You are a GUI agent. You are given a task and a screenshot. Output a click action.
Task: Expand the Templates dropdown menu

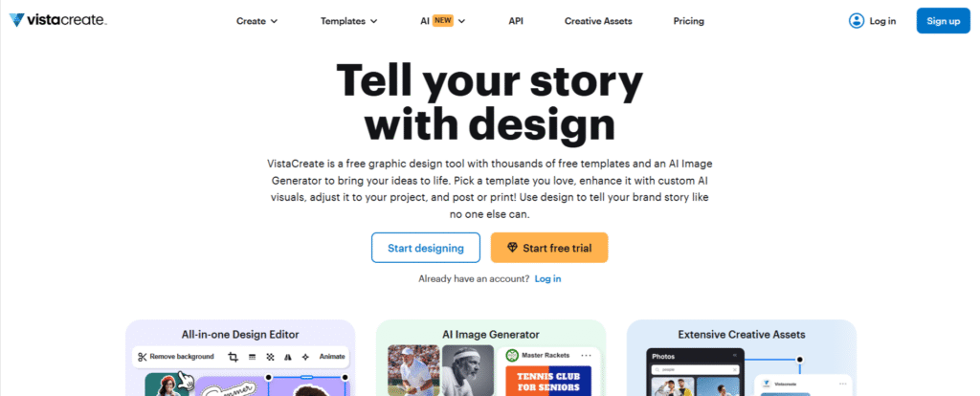tap(348, 21)
